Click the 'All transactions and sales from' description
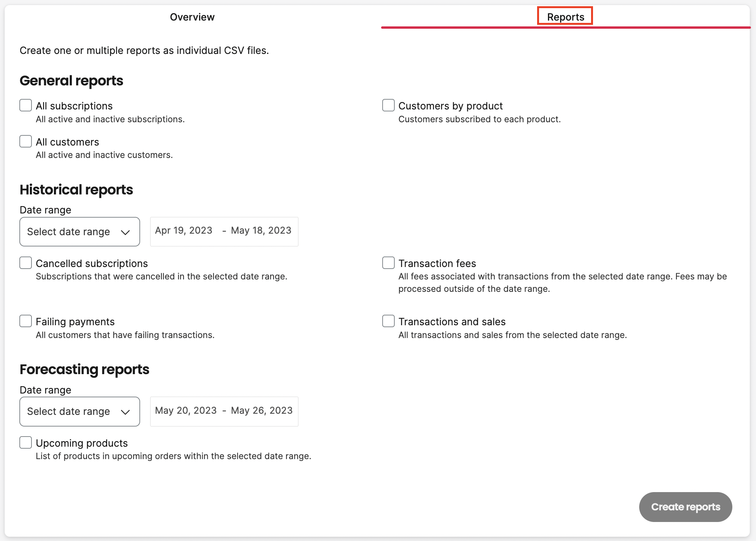 point(513,335)
